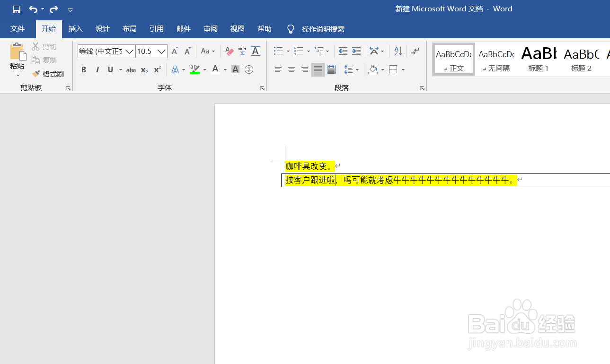Redo the last action
Viewport: 610px width, 364px height.
54,9
